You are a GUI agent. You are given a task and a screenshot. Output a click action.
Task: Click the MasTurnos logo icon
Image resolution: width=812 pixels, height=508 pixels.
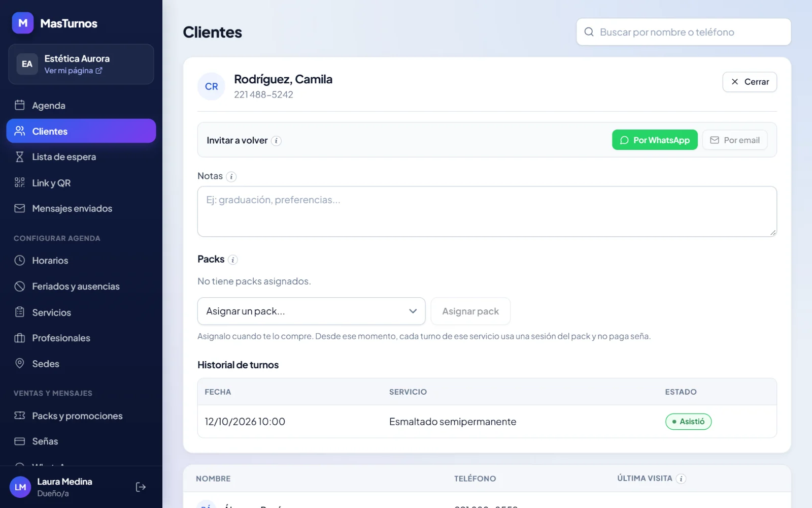pos(23,23)
